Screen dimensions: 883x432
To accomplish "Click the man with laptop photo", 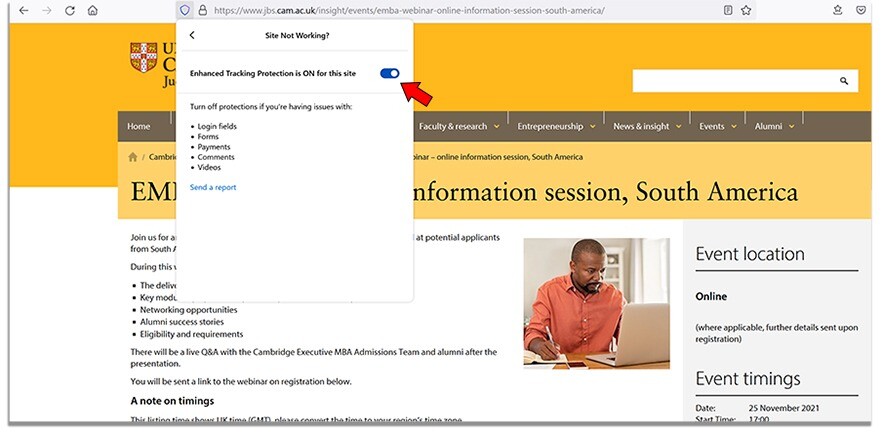I will tap(596, 303).
